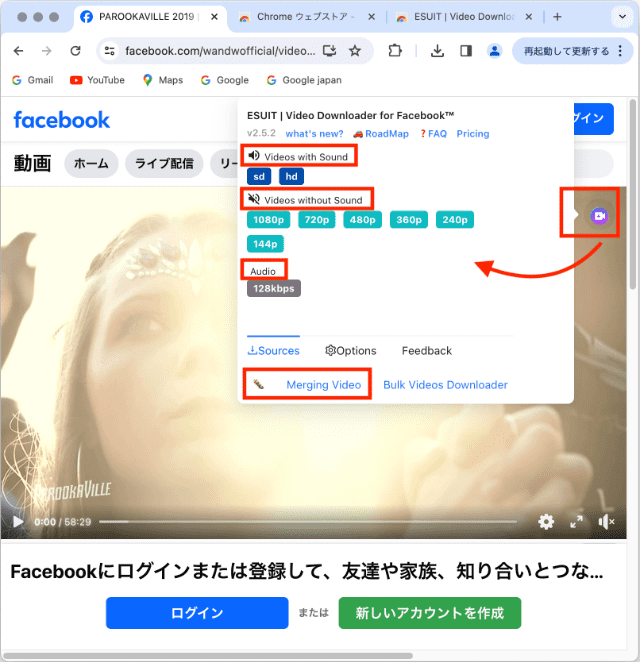Viewport: 640px width, 662px height.
Task: Download 1080p video without sound
Action: tap(268, 220)
